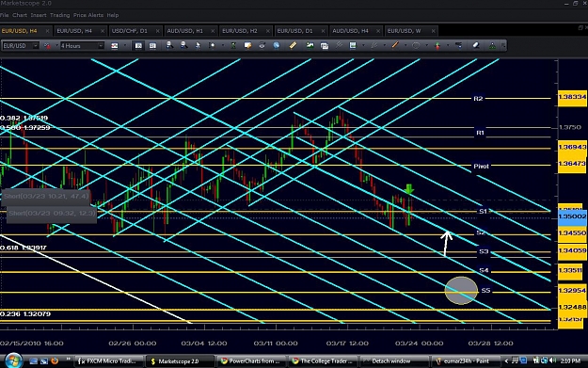Image resolution: width=588 pixels, height=368 pixels.
Task: Click the dark icon left of eraser
Action: coord(458,45)
